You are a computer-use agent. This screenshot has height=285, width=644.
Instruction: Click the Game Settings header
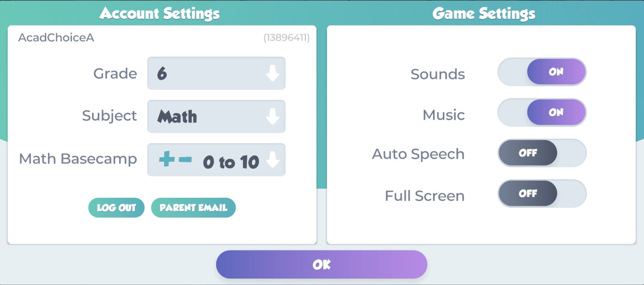tap(484, 13)
